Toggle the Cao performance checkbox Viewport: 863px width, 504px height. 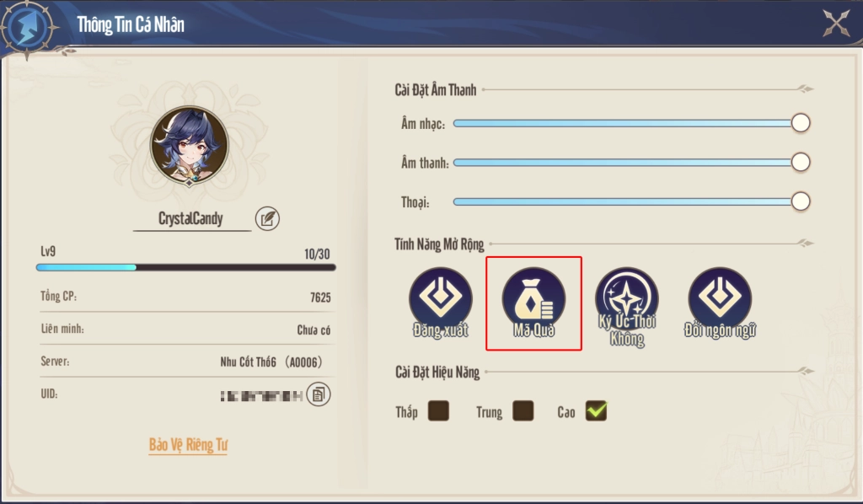[596, 411]
